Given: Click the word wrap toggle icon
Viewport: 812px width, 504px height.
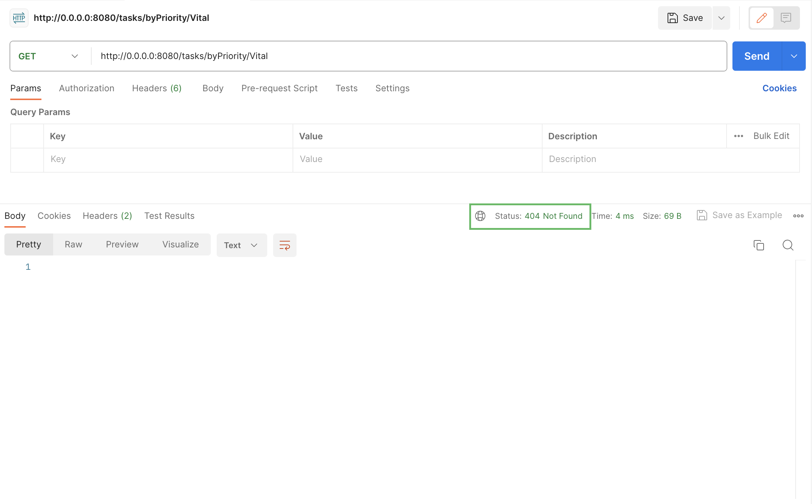Looking at the screenshot, I should pyautogui.click(x=284, y=245).
